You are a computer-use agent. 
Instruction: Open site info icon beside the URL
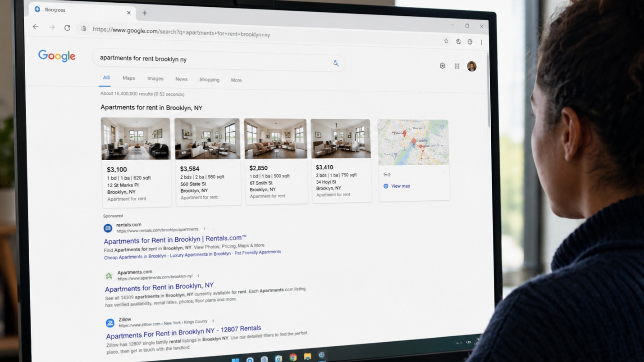[83, 28]
